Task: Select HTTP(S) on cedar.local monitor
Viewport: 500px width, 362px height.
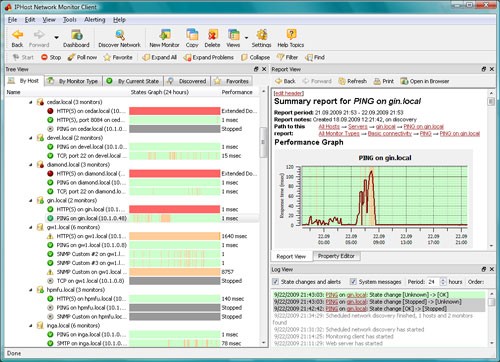Action: click(91, 111)
